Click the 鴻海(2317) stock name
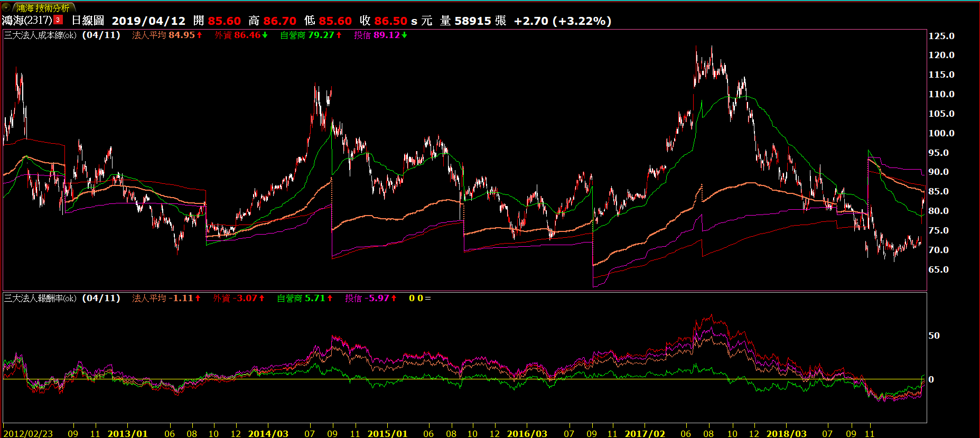This screenshot has width=980, height=438. coord(27,21)
